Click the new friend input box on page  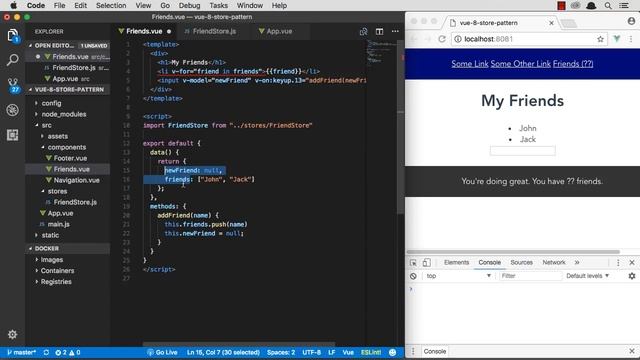click(522, 151)
